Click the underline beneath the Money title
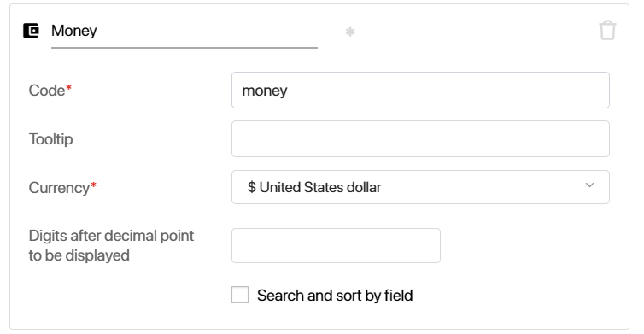The width and height of the screenshot is (644, 334). tap(184, 48)
